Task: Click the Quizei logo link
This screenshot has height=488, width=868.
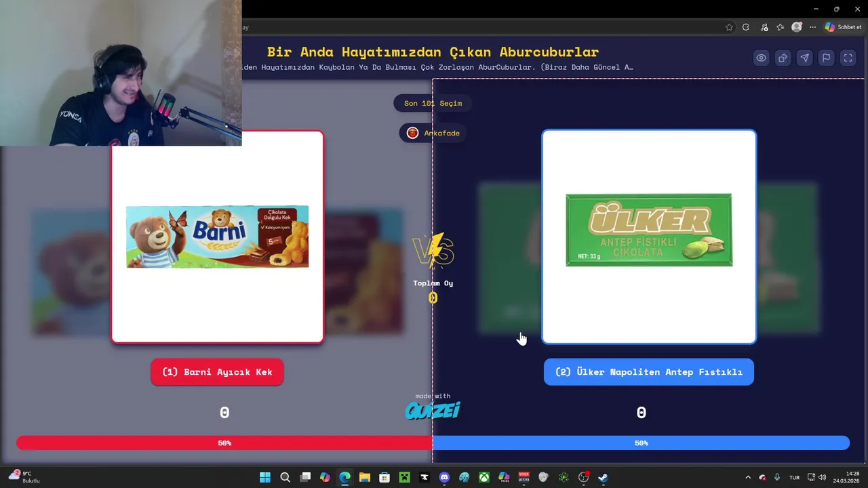Action: point(433,410)
